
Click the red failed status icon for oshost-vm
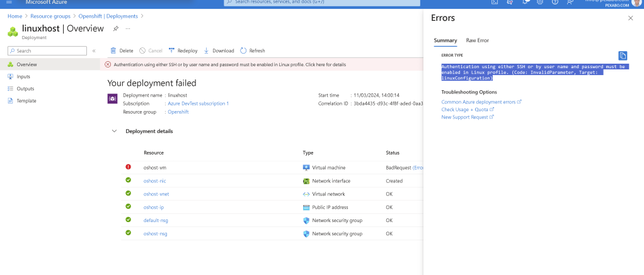[x=128, y=167]
